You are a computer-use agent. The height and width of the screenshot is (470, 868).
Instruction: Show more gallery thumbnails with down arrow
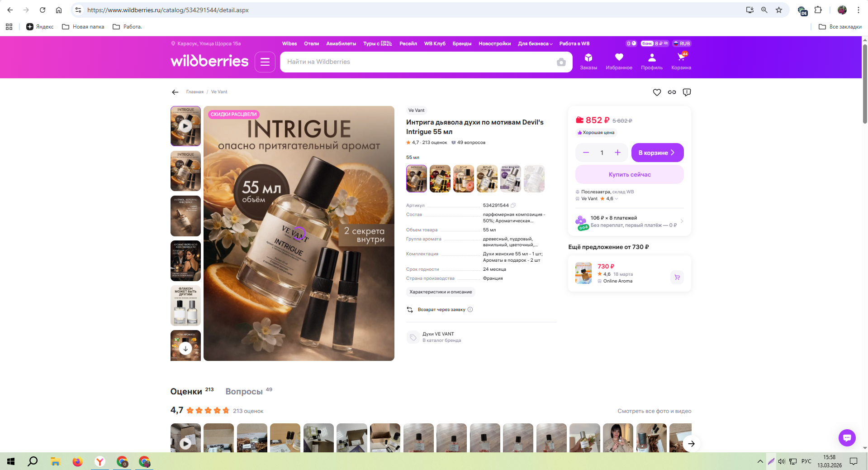pyautogui.click(x=185, y=348)
